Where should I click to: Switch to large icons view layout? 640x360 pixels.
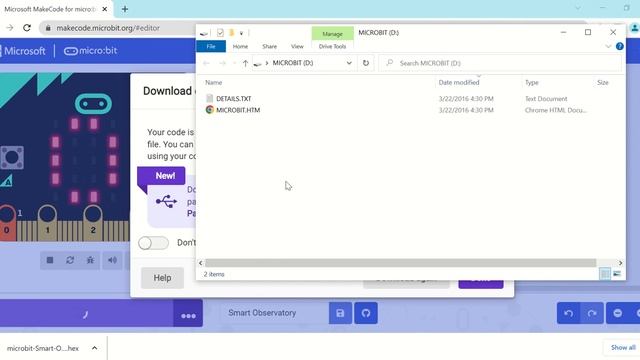[617, 274]
